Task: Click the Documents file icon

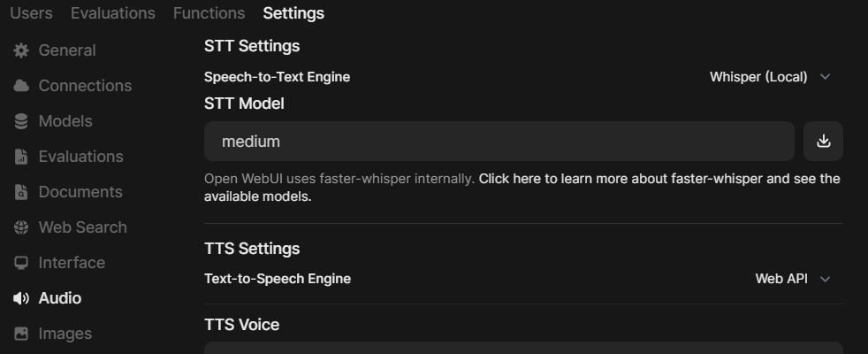Action: (x=21, y=192)
